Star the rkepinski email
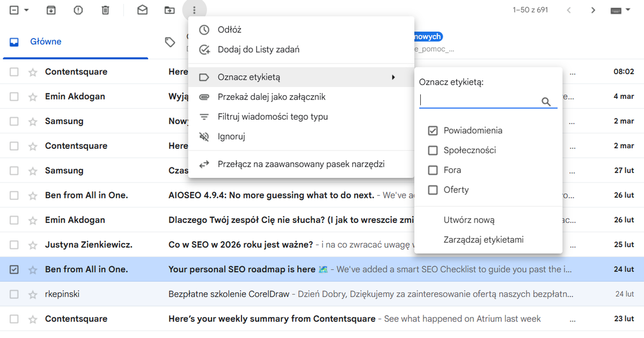 33,294
